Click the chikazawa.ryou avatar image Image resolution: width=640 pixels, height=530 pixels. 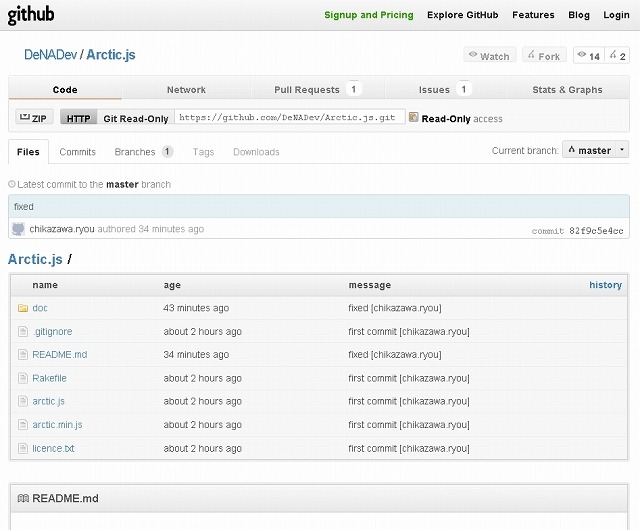point(18,229)
